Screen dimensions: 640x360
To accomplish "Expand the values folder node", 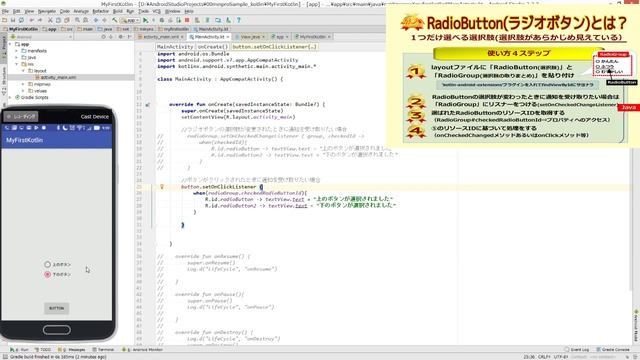I will (x=23, y=91).
